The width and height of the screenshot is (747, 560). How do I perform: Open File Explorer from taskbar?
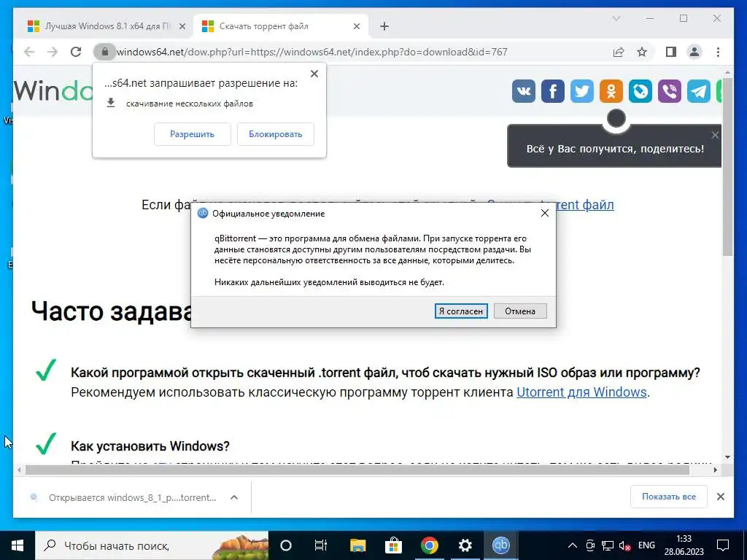pyautogui.click(x=357, y=545)
